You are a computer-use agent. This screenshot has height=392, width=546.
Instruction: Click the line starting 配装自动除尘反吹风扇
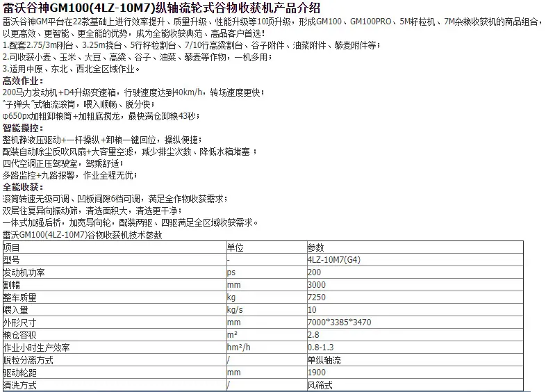click(130, 152)
